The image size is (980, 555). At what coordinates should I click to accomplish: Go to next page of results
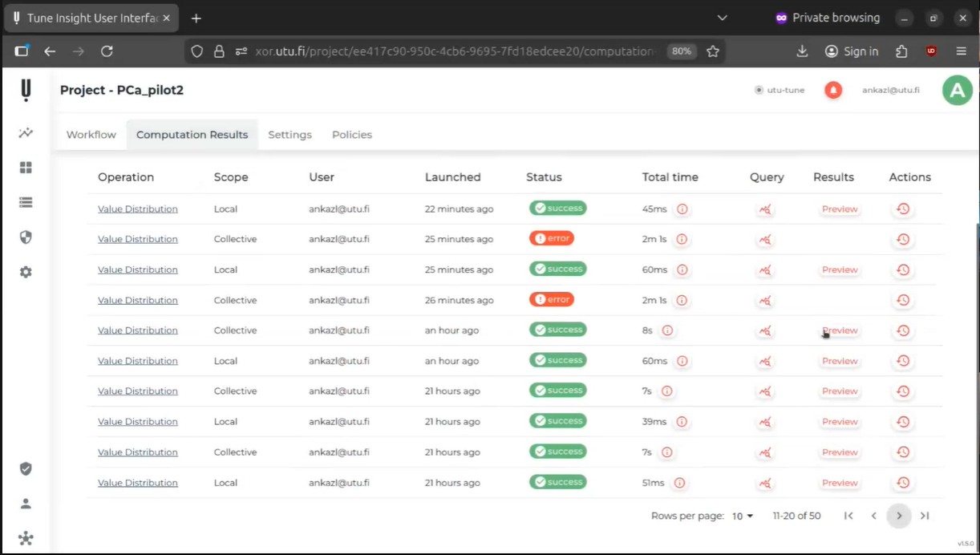(899, 516)
